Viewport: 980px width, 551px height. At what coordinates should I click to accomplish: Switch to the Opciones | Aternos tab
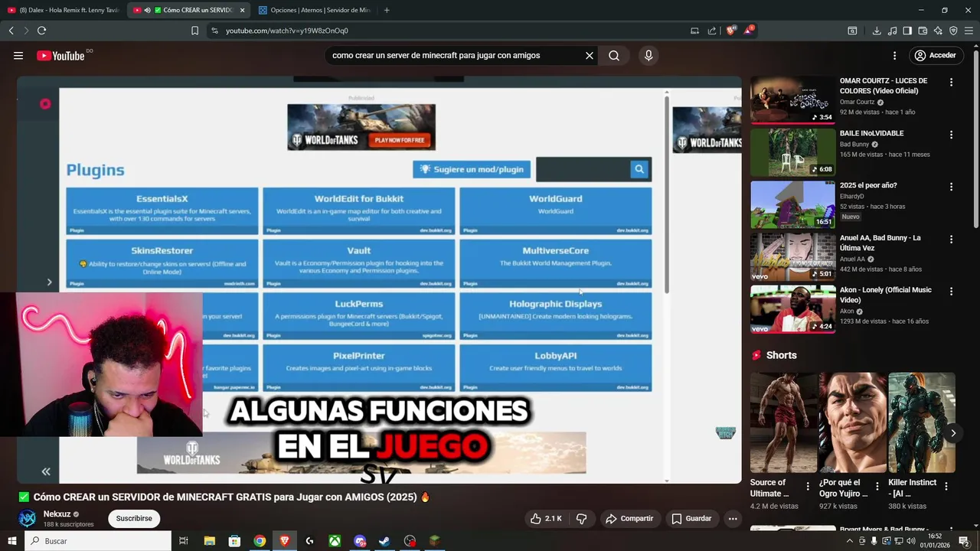coord(314,10)
